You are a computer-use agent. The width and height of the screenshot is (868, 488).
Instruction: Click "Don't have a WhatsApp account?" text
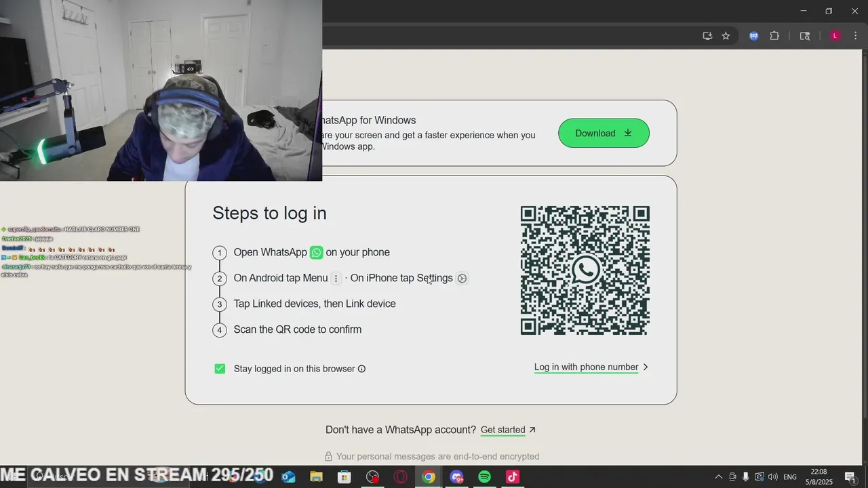coord(401,430)
